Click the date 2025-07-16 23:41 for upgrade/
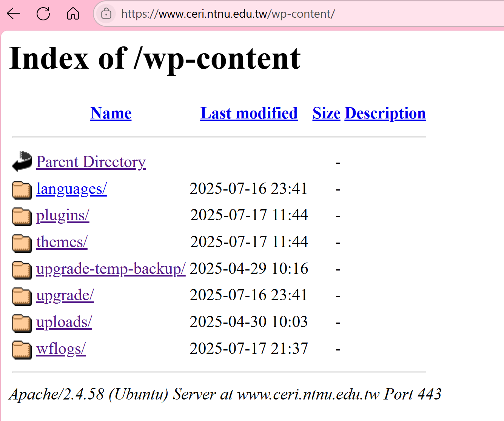This screenshot has width=504, height=421. pos(249,295)
